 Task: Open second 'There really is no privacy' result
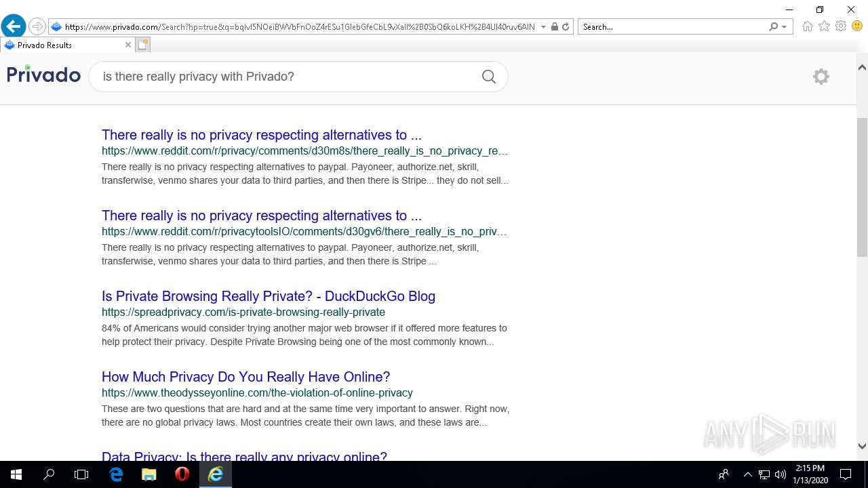pyautogui.click(x=262, y=216)
